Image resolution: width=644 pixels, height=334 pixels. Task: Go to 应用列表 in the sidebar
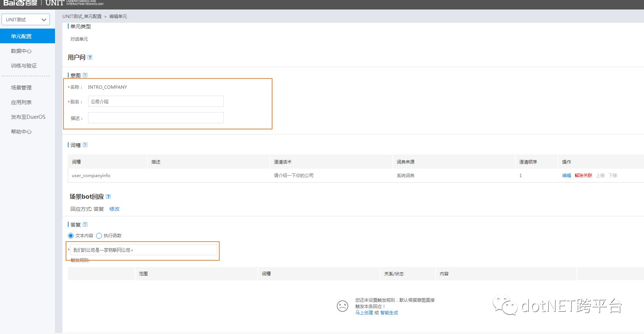[x=21, y=102]
